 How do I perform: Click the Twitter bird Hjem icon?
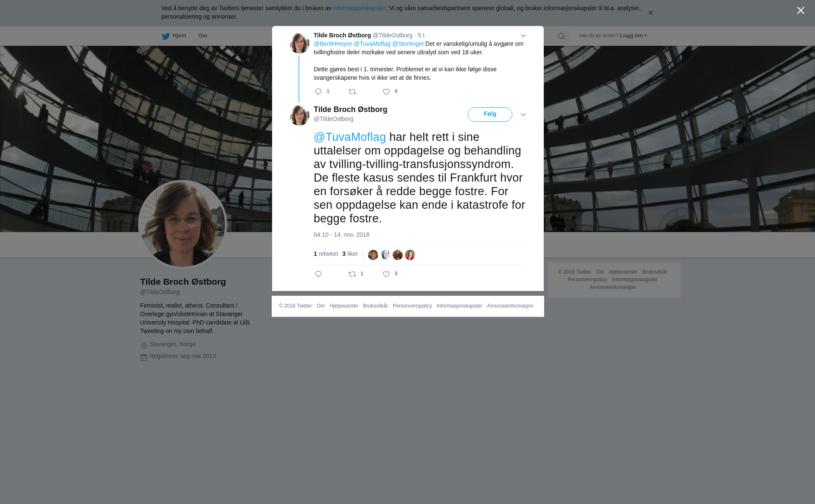tap(166, 36)
